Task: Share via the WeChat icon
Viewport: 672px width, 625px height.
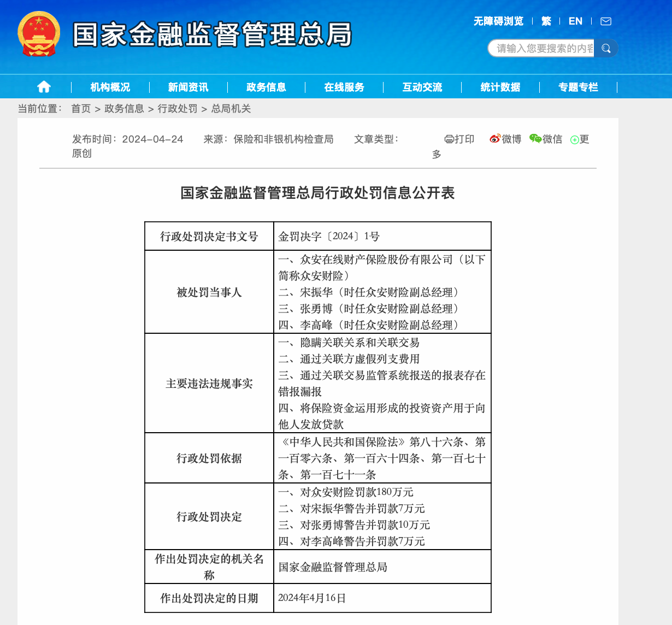Action: (535, 139)
